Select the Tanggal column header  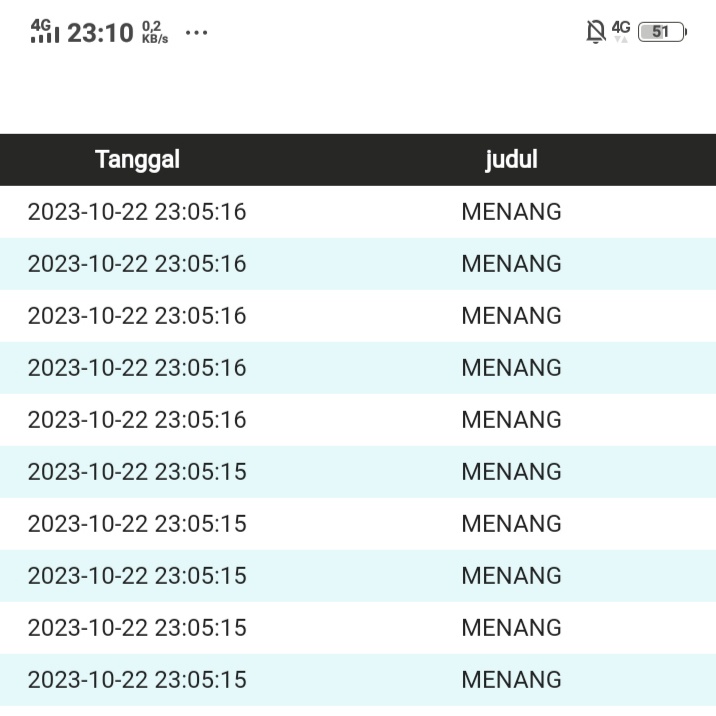click(x=137, y=160)
